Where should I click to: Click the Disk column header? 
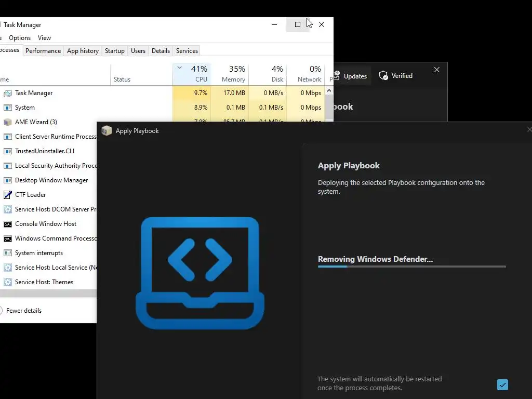[268, 74]
